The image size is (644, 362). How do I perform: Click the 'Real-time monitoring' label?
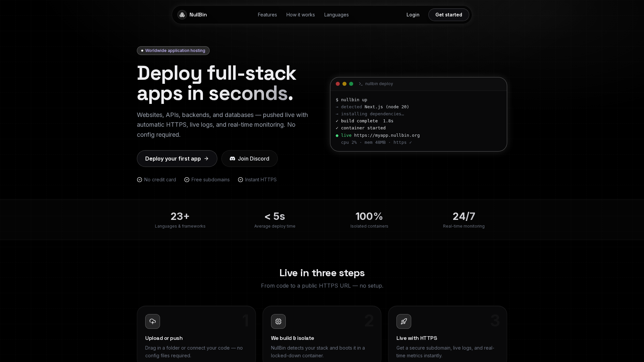[464, 226]
